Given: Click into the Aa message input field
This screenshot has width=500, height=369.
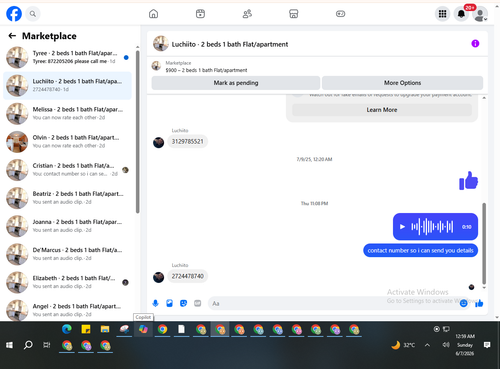Looking at the screenshot, I should click(333, 303).
